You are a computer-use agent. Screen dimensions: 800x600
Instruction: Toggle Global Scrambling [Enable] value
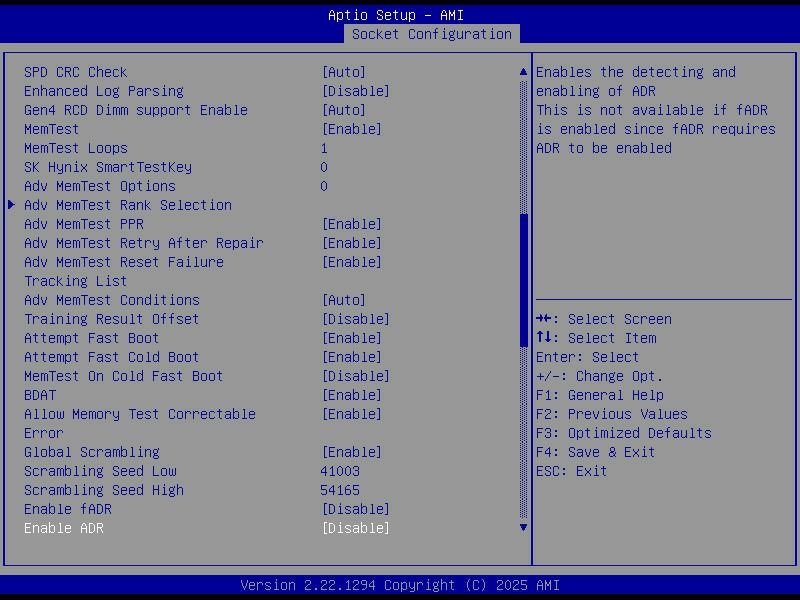(x=352, y=452)
